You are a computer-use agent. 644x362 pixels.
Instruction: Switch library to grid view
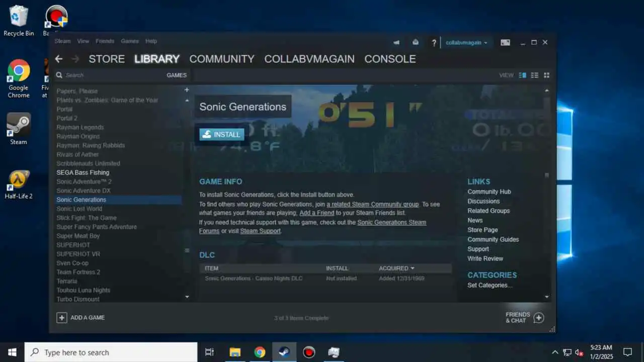[546, 75]
